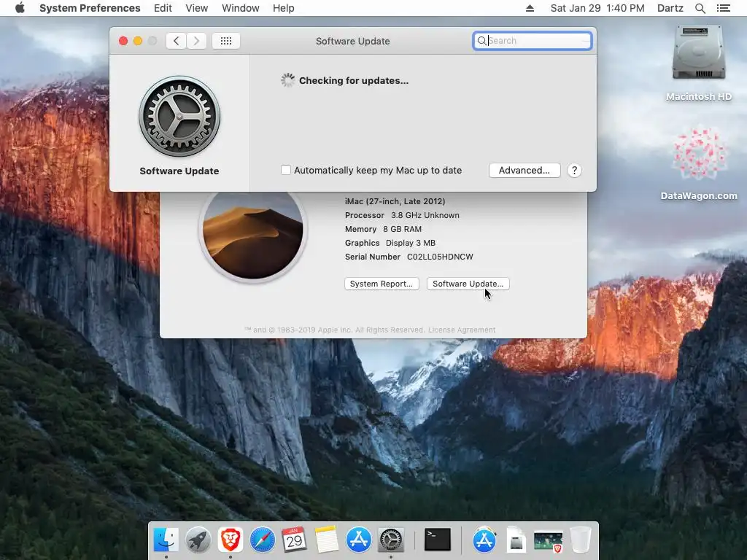Click Processor 3.8 GHz Unknown line
Viewport: 747px width, 560px height.
click(x=402, y=215)
